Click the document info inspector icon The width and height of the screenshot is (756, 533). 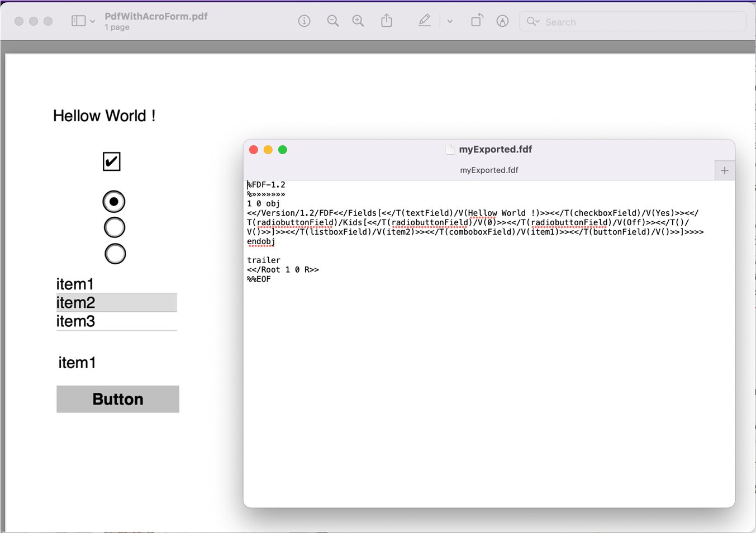coord(304,21)
